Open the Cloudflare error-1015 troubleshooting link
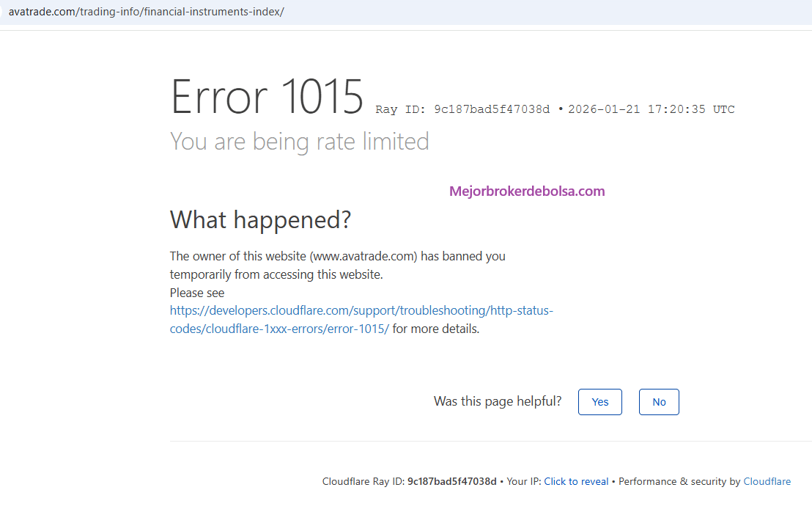The height and width of the screenshot is (512, 812). [361, 319]
